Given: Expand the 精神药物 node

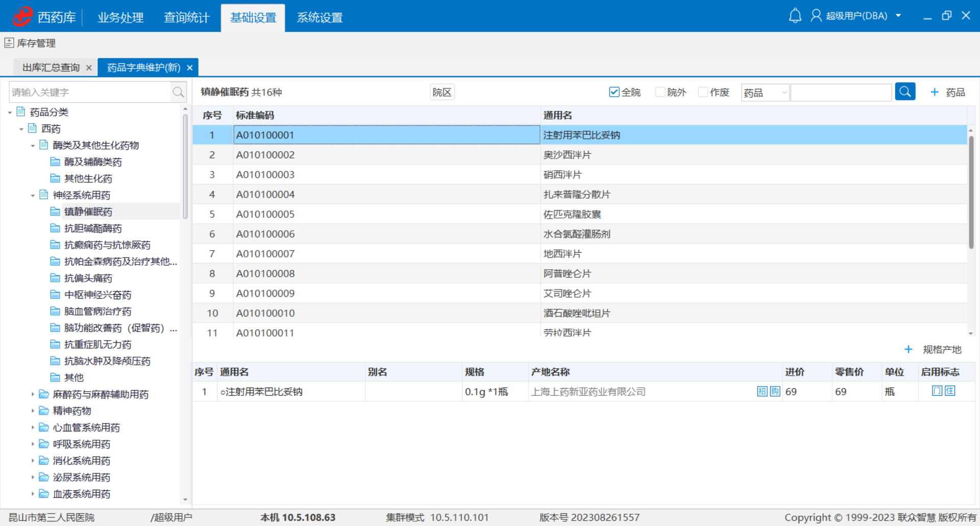Looking at the screenshot, I should (33, 411).
